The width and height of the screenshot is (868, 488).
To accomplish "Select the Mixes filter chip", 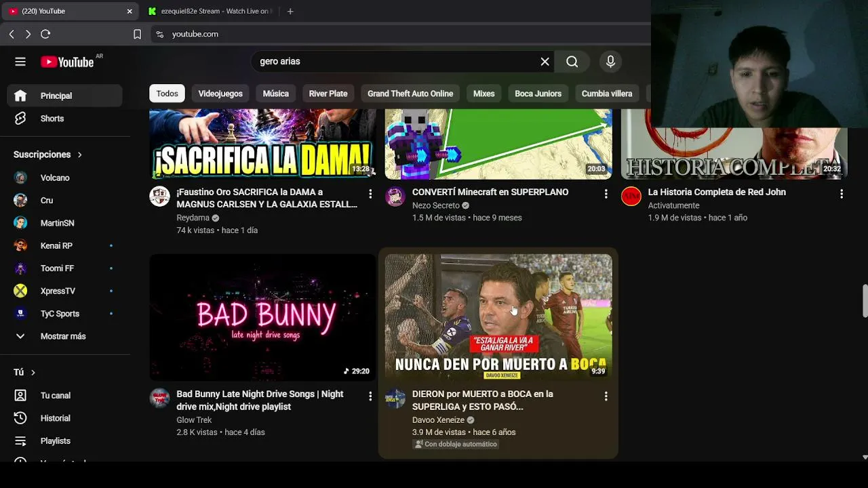I will tap(484, 94).
